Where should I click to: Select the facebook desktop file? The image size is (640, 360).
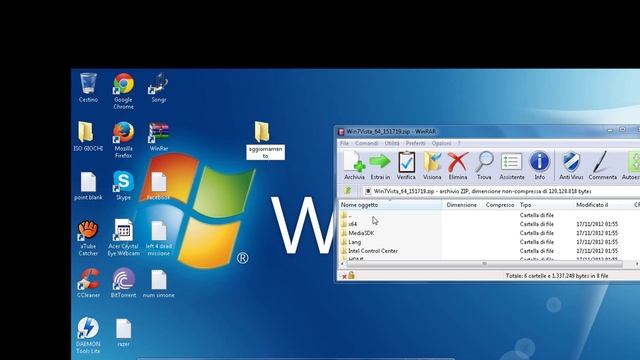pyautogui.click(x=158, y=185)
